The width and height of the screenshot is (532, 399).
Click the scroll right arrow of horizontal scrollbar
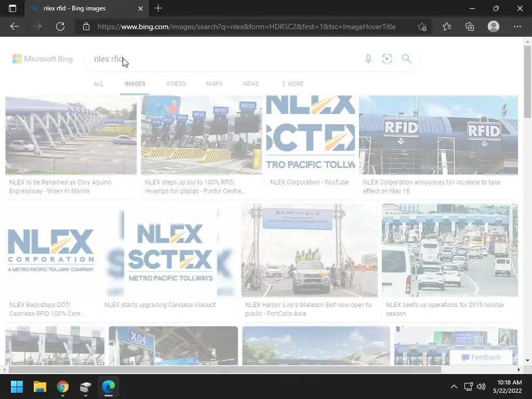coord(518,369)
